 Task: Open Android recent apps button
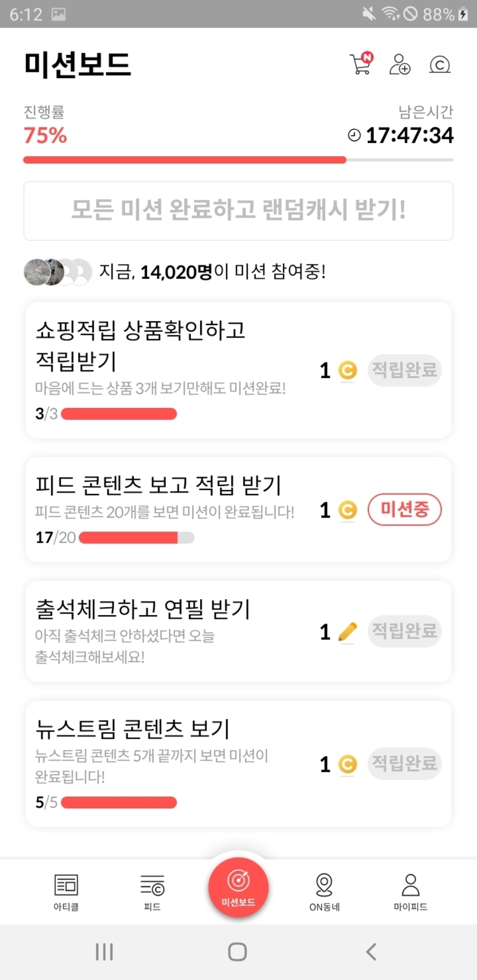[104, 952]
